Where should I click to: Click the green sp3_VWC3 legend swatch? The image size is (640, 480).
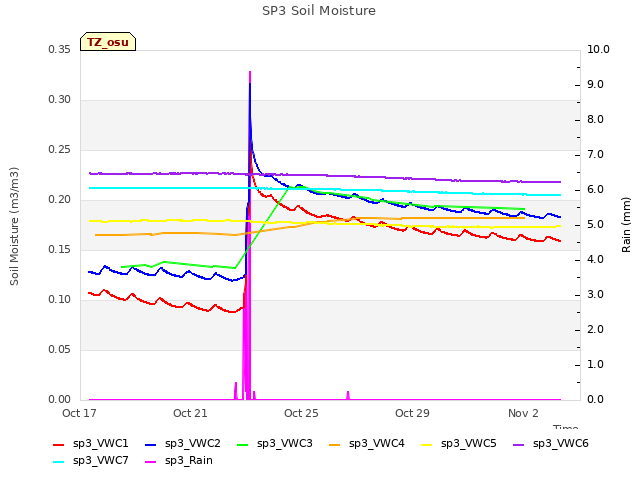tap(243, 445)
